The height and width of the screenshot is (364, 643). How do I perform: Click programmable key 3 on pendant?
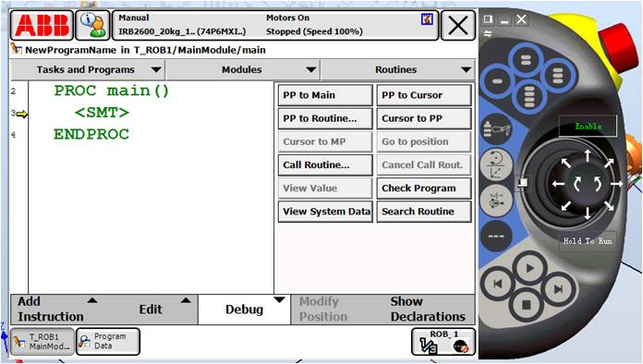(x=558, y=76)
